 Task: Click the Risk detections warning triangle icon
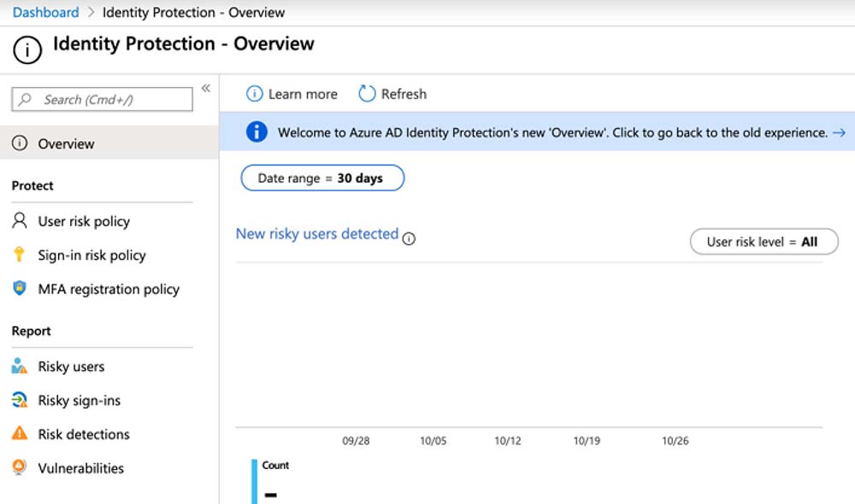[x=20, y=434]
